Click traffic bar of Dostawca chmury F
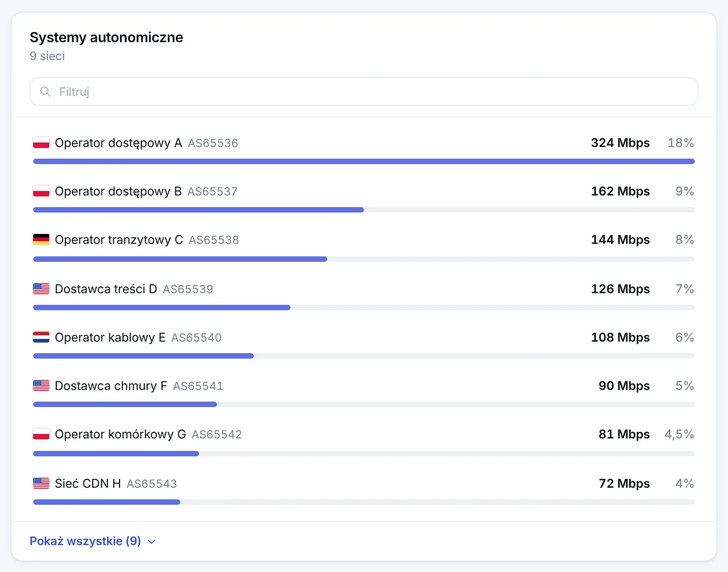The image size is (728, 572). click(x=364, y=405)
